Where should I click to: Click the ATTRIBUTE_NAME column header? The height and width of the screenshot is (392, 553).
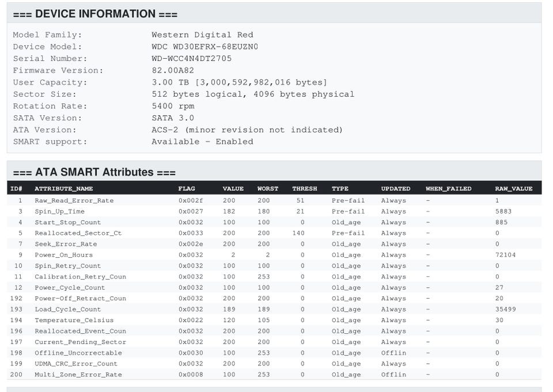pos(63,189)
